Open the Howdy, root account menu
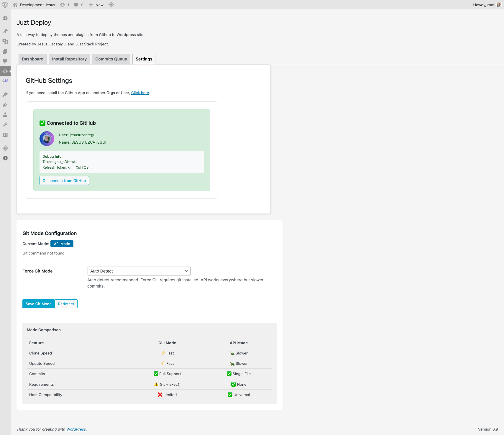Viewport: 504px width, 435px height. tap(487, 5)
